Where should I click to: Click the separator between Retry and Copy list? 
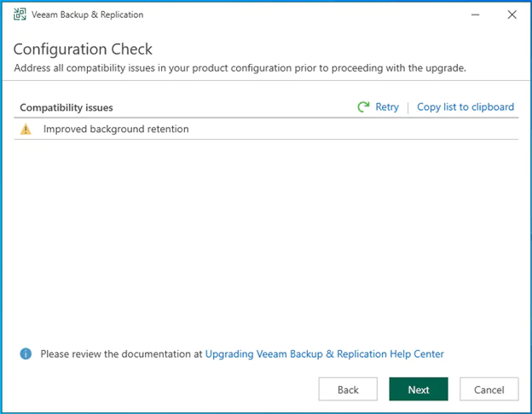(408, 107)
